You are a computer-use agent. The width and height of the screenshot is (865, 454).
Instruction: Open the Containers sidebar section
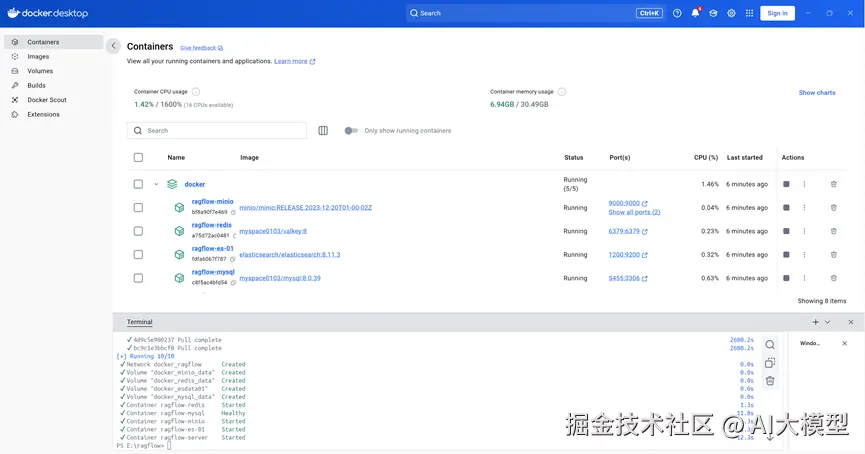(54, 42)
